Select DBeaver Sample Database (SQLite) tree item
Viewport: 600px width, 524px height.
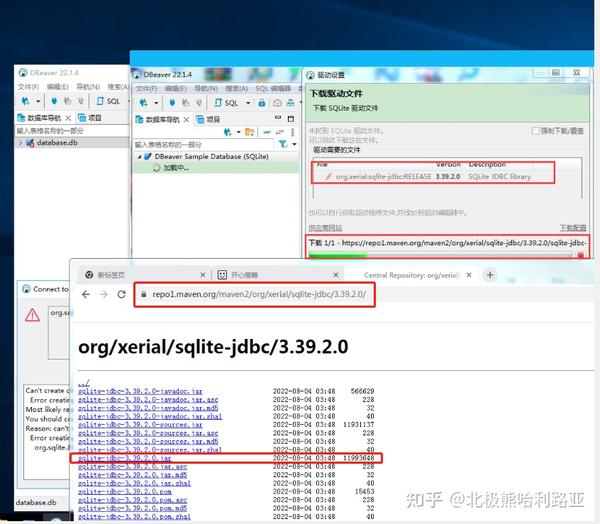(x=211, y=157)
